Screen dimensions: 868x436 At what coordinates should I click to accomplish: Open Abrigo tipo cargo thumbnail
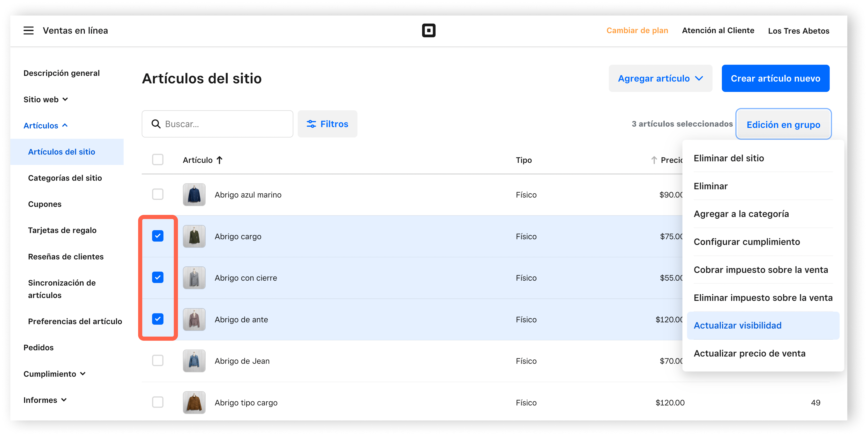(x=194, y=402)
